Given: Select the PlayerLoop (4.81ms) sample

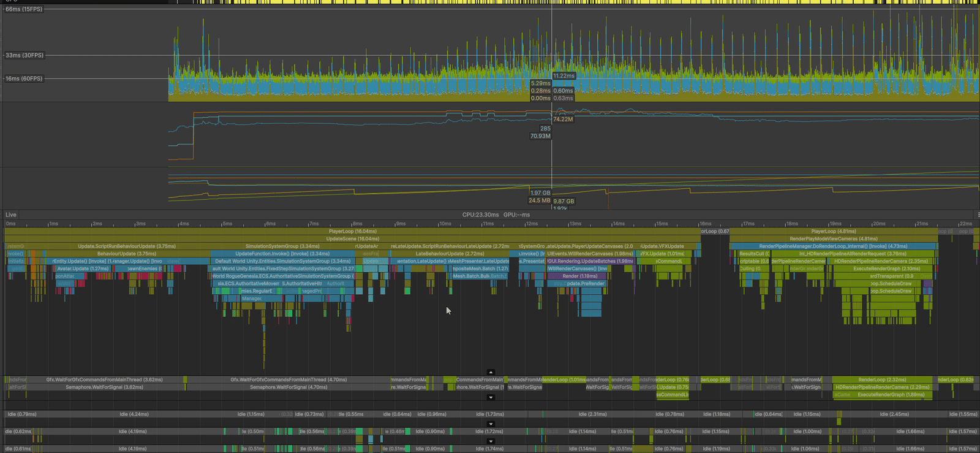Looking at the screenshot, I should tap(833, 231).
